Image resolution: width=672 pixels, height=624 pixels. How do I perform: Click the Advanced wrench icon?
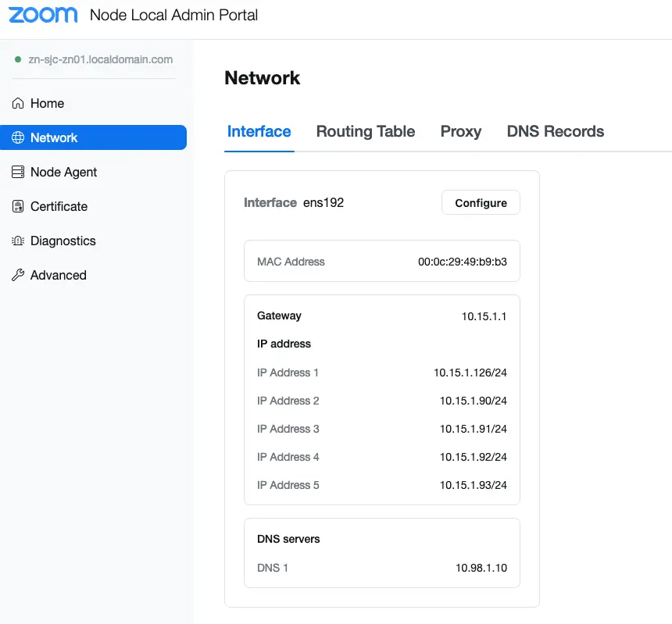click(x=18, y=275)
